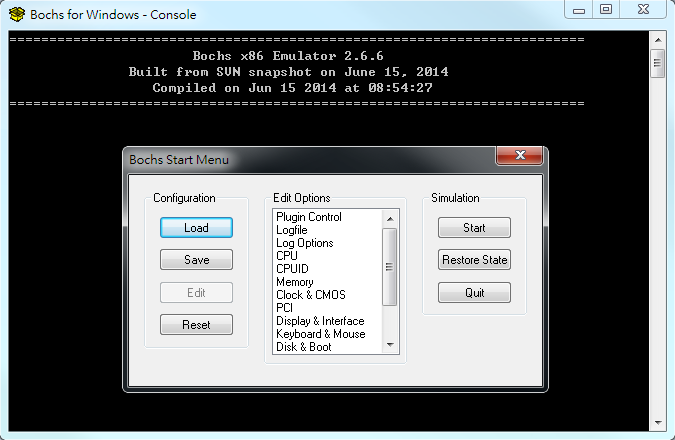Start the simulation
675x440 pixels.
pyautogui.click(x=474, y=227)
